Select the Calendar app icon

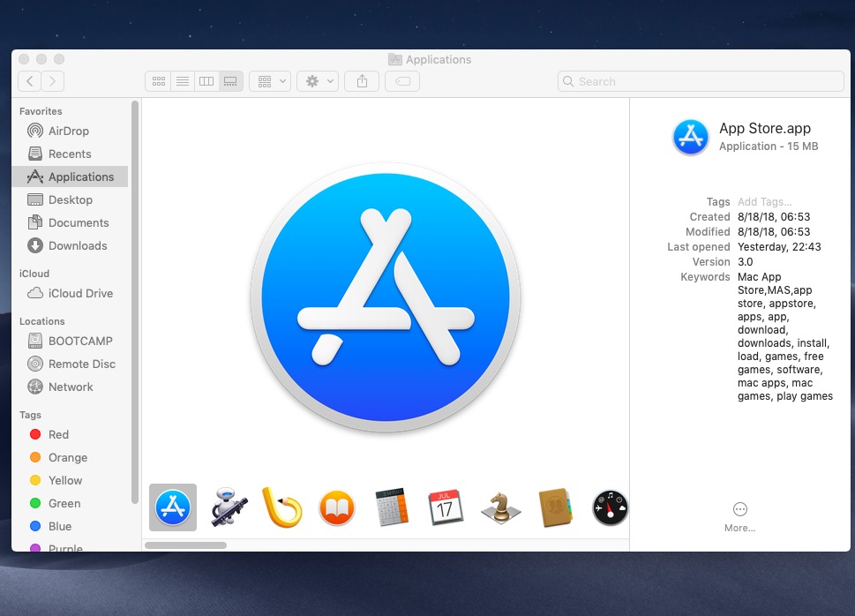(x=446, y=507)
